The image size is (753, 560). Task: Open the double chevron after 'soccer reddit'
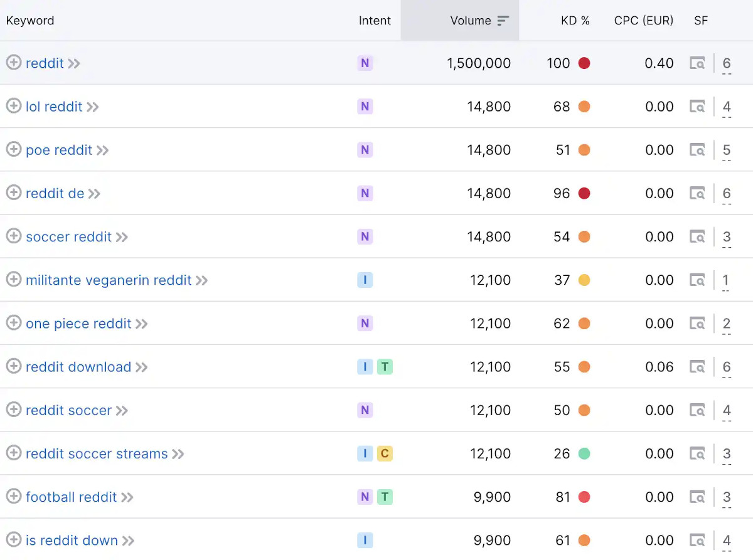tap(122, 236)
